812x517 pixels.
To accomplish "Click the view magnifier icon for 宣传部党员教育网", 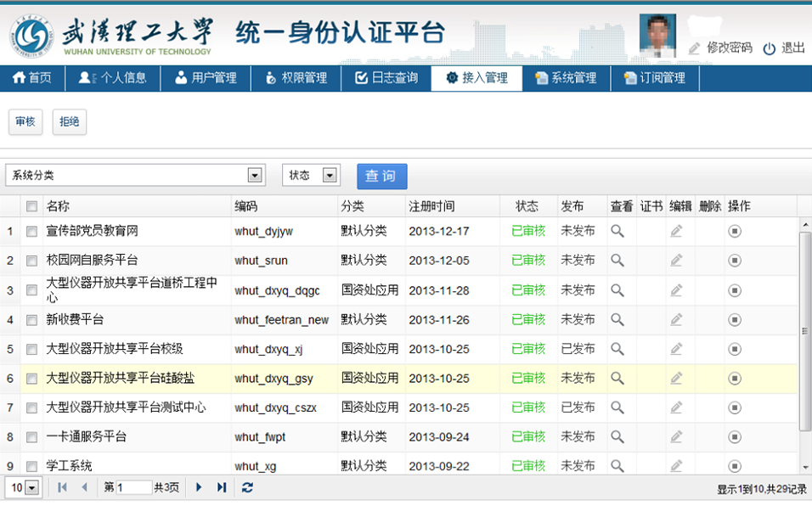I will point(617,231).
